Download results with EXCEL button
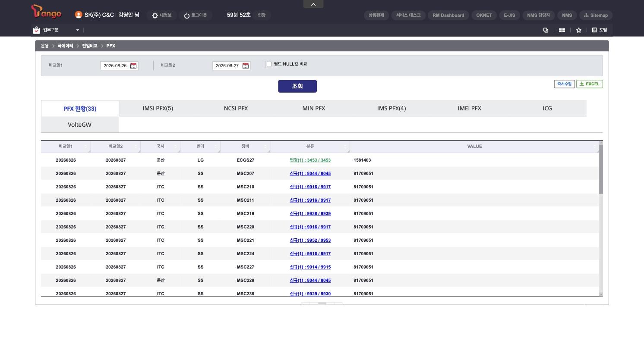Image resolution: width=644 pixels, height=350 pixels. point(590,84)
